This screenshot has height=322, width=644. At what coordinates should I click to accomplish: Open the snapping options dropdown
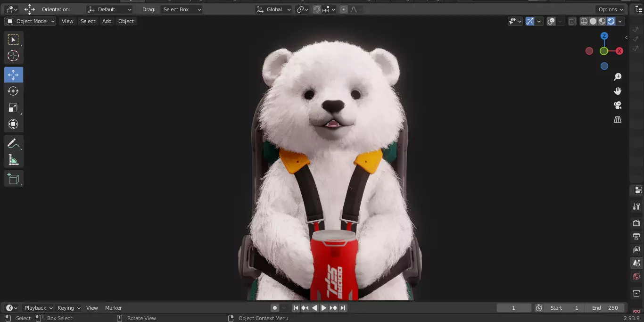[x=329, y=9]
